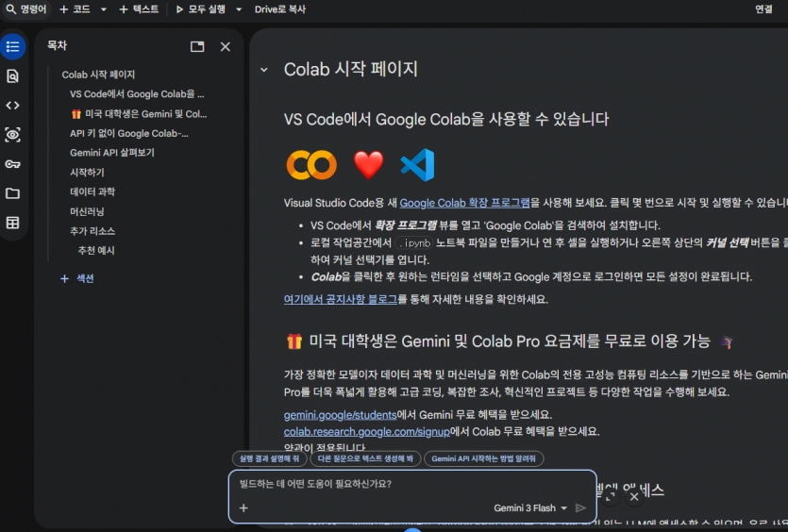Pop out the 목차 panel into a tab
The image size is (788, 532).
(197, 46)
